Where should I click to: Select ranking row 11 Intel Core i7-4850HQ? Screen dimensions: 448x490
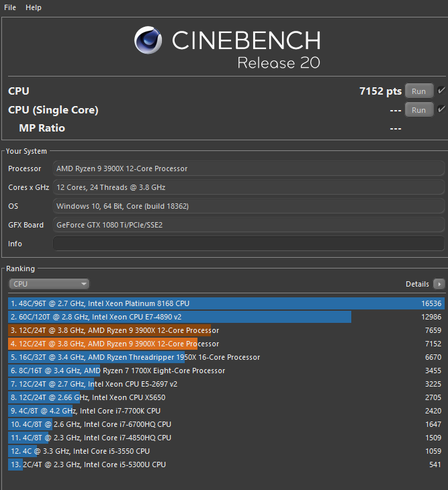(226, 438)
